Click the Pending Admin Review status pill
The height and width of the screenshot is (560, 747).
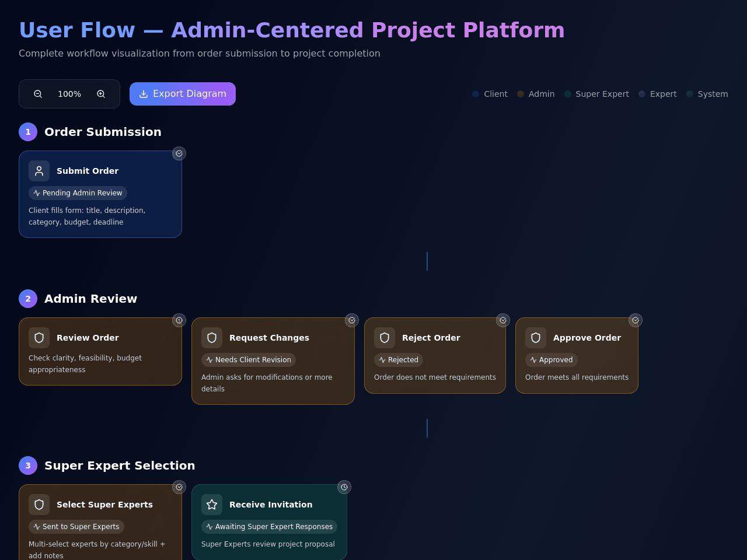(x=78, y=193)
